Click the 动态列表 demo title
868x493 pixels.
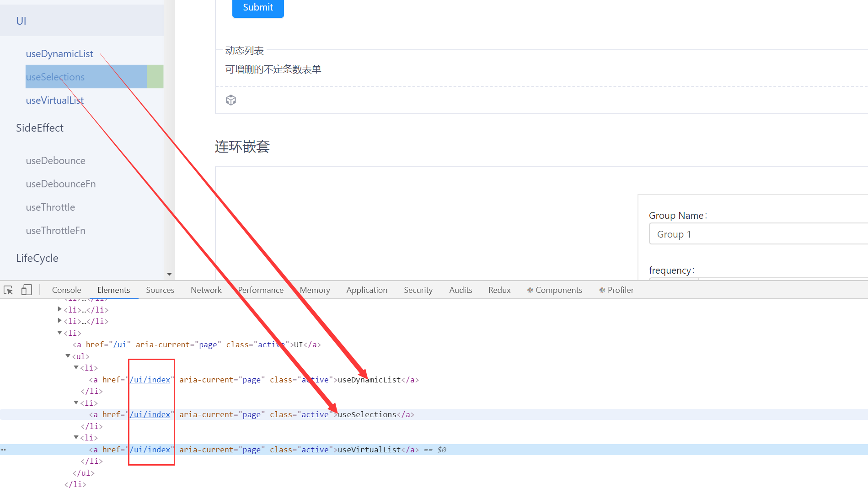245,50
